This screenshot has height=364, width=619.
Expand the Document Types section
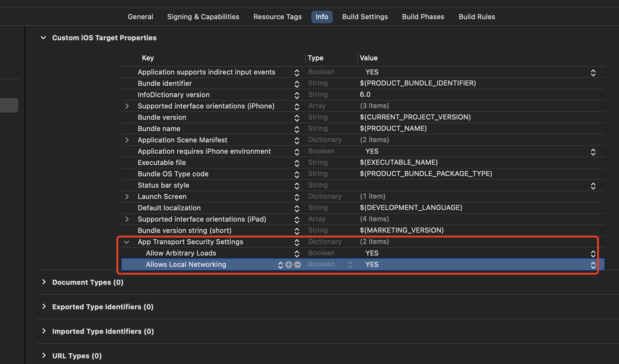coord(44,282)
